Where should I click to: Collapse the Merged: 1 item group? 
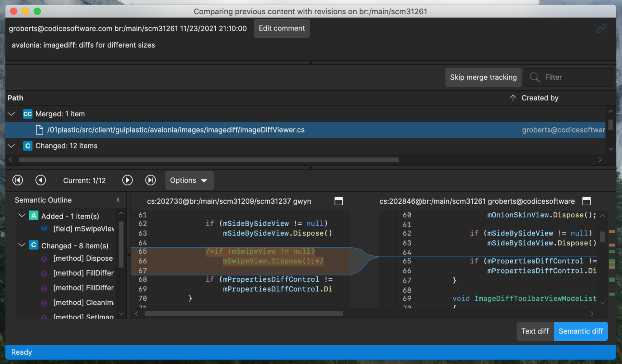(x=11, y=114)
